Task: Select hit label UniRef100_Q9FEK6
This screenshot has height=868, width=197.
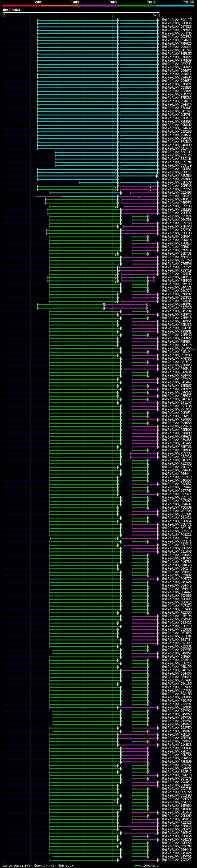Action: click(177, 186)
